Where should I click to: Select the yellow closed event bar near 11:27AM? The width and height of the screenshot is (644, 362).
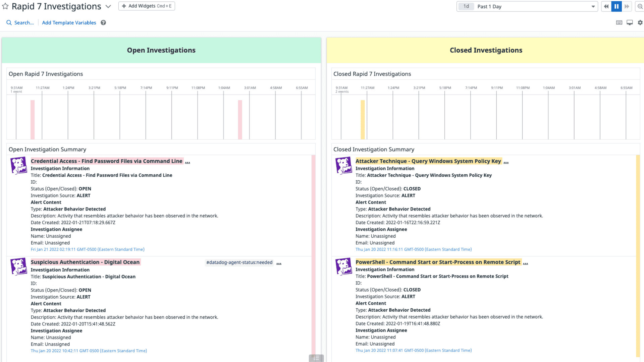[363, 120]
